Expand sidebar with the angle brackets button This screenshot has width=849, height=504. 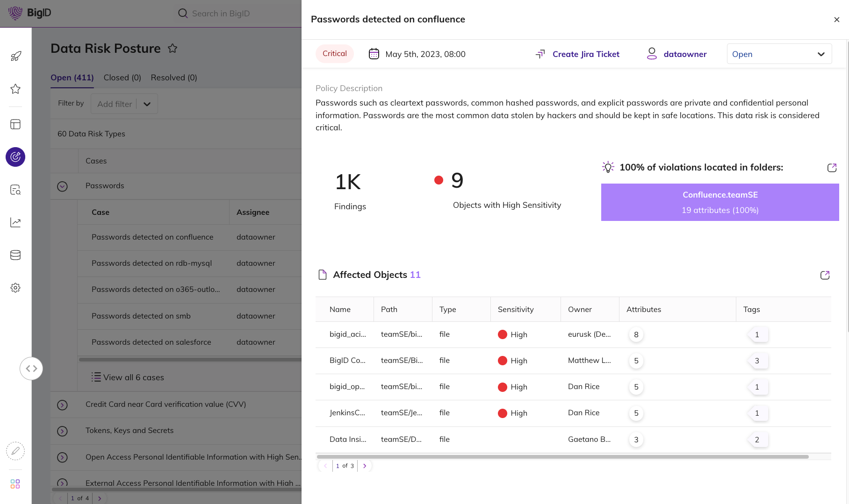[x=31, y=369]
